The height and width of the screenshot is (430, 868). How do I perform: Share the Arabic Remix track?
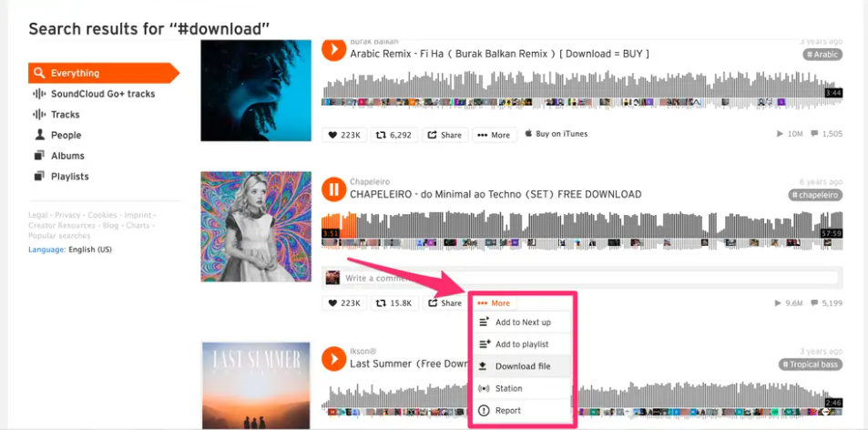445,135
